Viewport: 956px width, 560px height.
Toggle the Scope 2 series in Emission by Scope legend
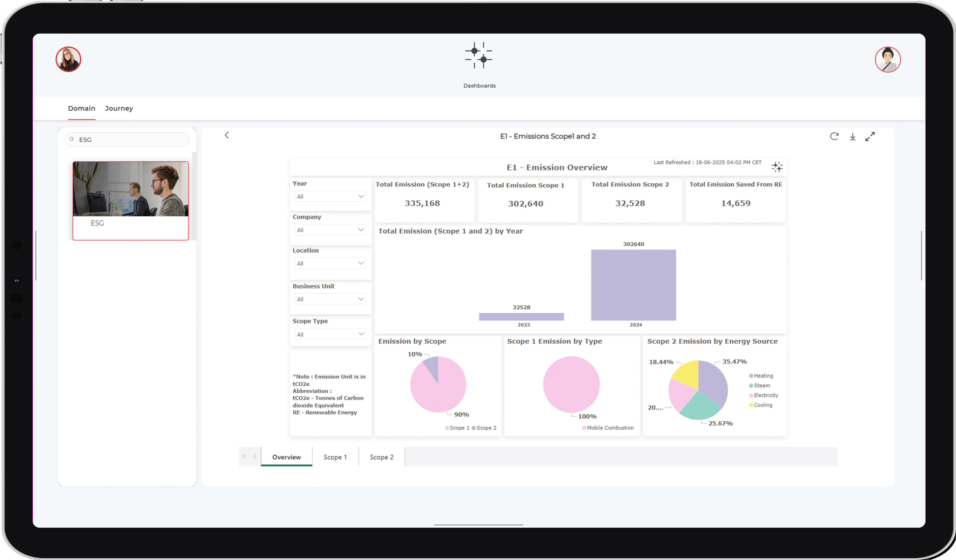[484, 428]
